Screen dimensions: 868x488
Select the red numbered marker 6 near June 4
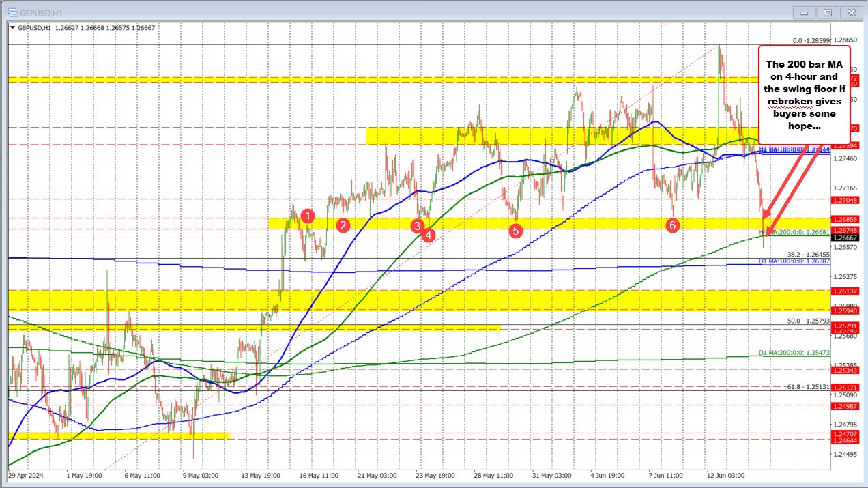(x=673, y=225)
